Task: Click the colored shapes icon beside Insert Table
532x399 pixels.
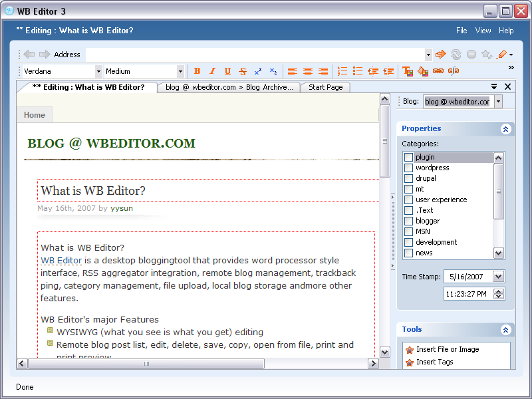Action: pyautogui.click(x=423, y=71)
